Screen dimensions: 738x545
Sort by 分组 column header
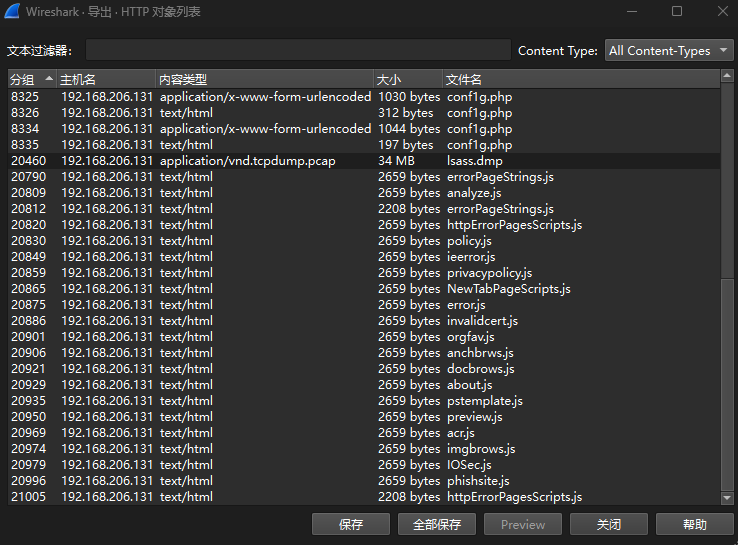[32, 80]
